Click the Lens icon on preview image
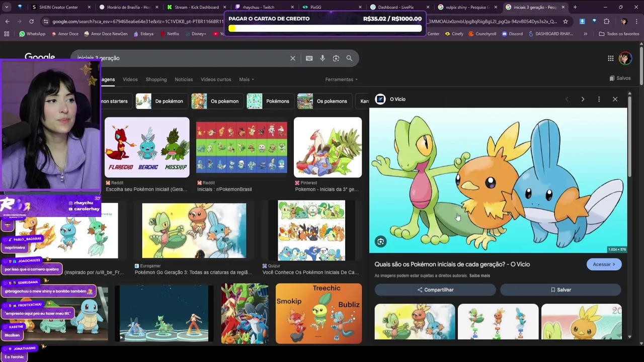This screenshot has height=362, width=644. (x=381, y=242)
